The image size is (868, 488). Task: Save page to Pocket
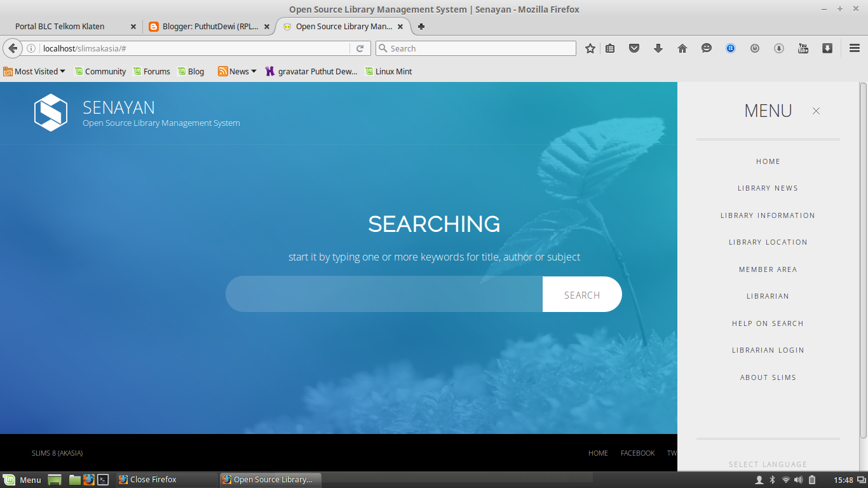pos(634,48)
